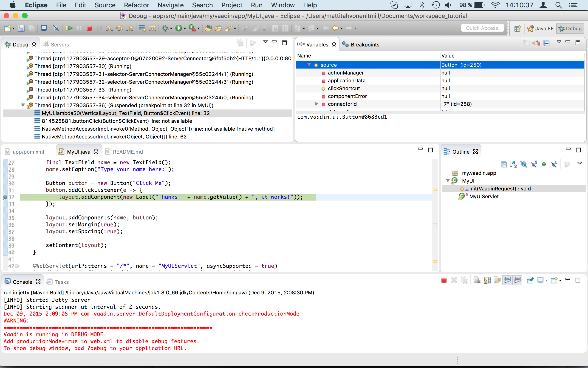Toggle Hide Fields in the Outline

(524, 164)
